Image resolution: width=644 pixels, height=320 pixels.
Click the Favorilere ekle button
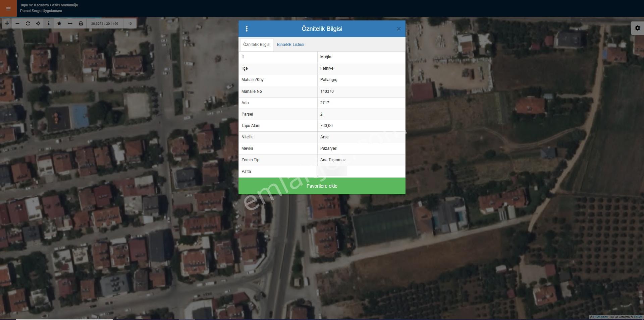pyautogui.click(x=322, y=186)
